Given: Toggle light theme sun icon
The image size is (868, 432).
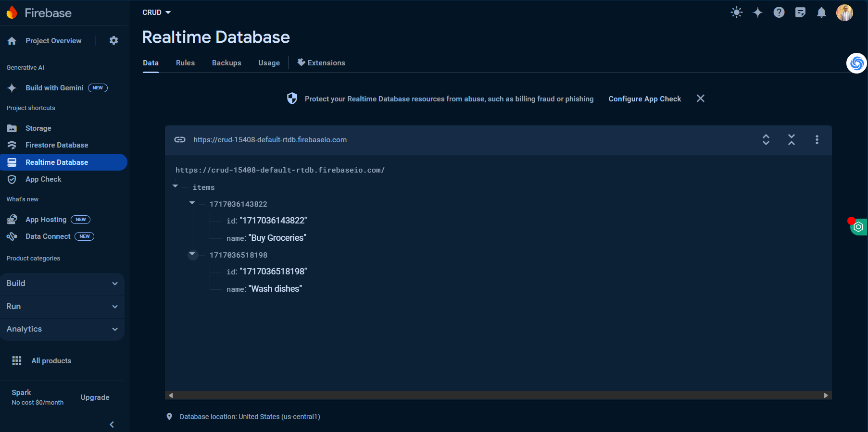Looking at the screenshot, I should click(x=737, y=12).
